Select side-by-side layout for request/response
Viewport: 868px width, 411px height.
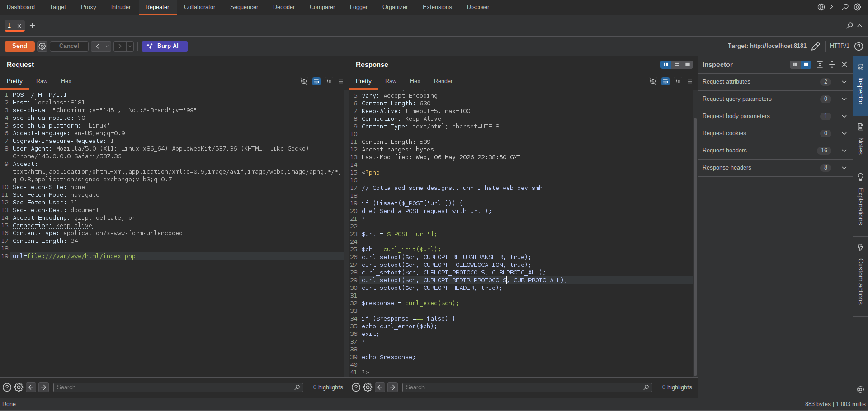tap(665, 65)
